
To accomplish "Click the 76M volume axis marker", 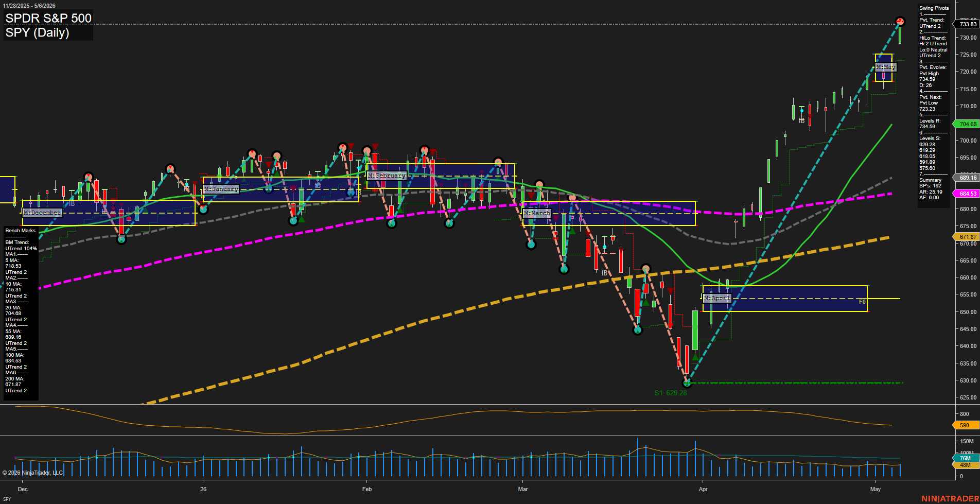I will [966, 458].
